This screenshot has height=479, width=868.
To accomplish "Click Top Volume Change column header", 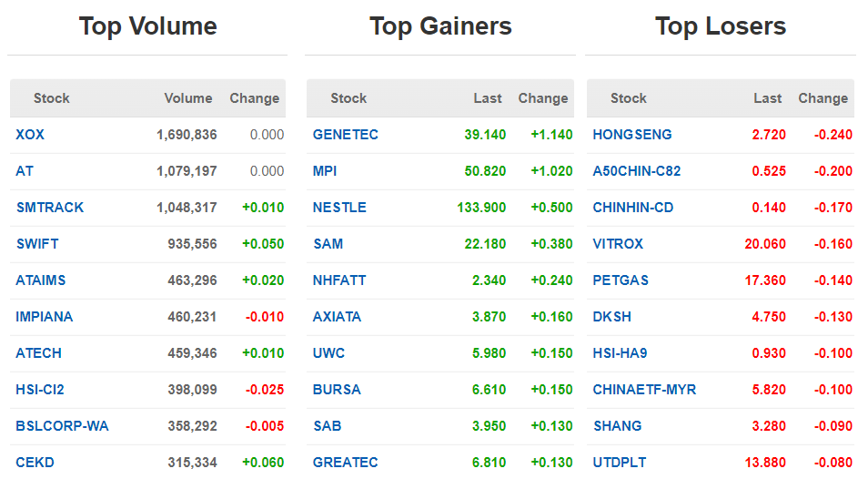I will 254,98.
